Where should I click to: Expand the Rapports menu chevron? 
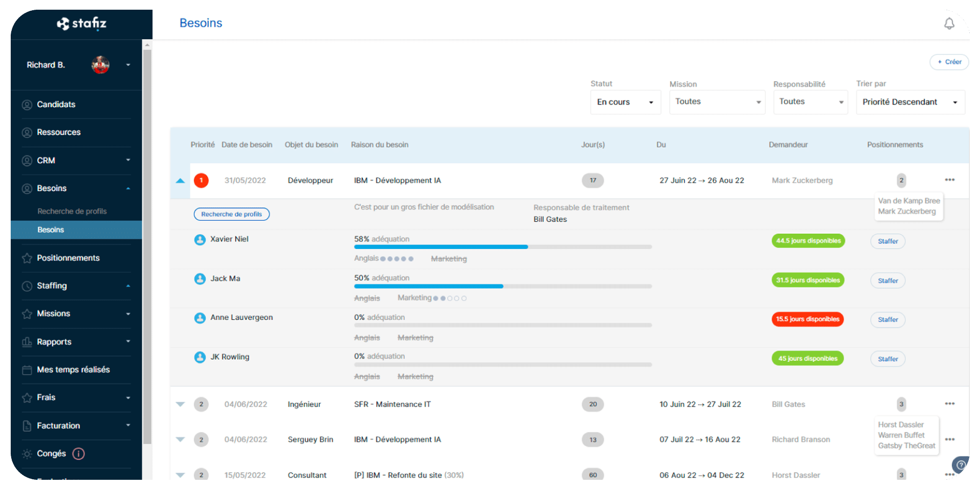128,341
